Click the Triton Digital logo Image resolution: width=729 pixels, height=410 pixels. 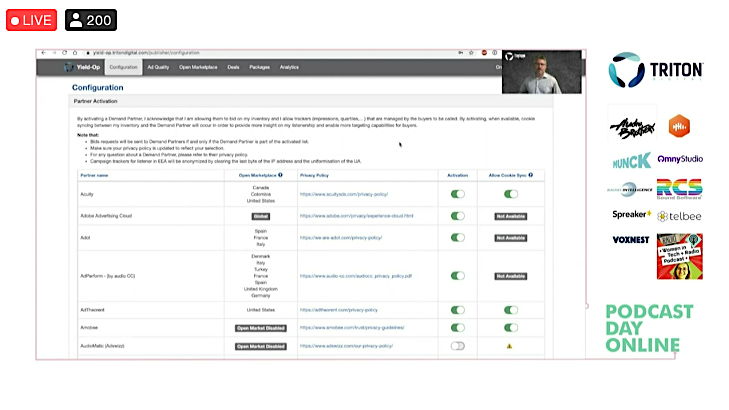tap(656, 70)
